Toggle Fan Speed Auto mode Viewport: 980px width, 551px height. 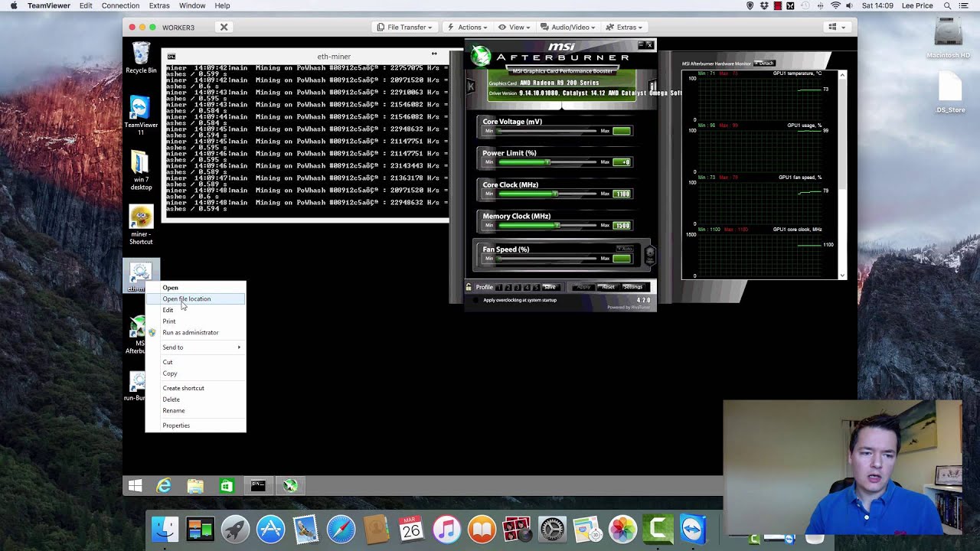tap(626, 249)
